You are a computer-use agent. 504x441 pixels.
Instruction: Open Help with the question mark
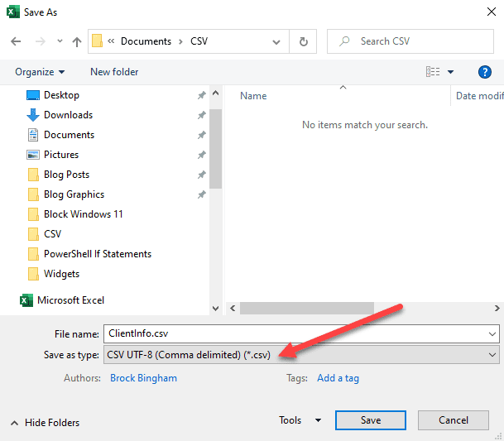click(484, 72)
